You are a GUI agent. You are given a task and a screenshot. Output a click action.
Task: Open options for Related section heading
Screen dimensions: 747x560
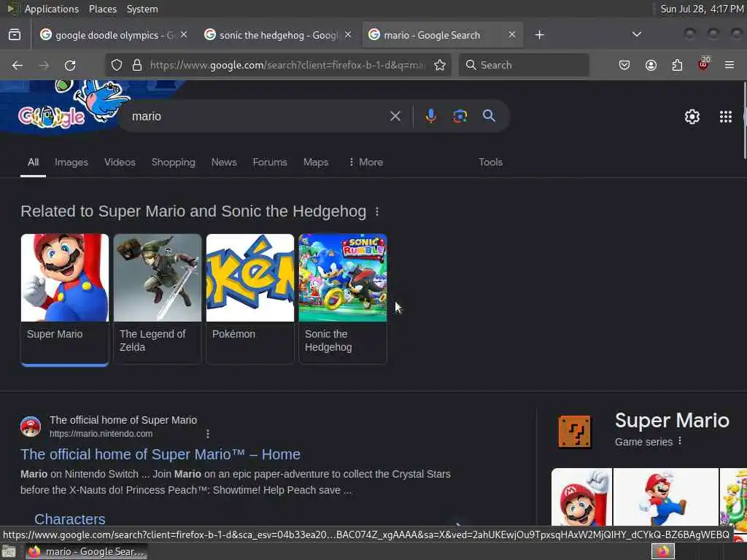(x=377, y=211)
